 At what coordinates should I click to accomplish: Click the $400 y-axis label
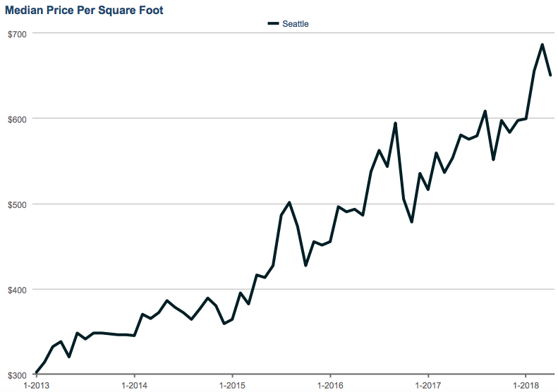18,290
